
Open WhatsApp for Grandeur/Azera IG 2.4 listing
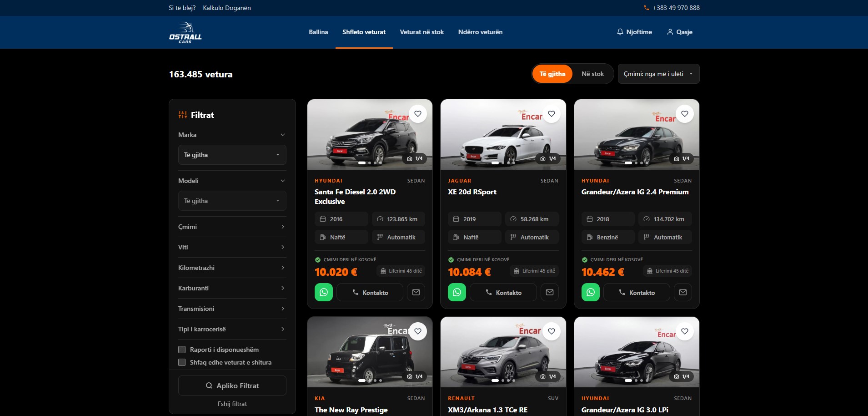tap(591, 292)
